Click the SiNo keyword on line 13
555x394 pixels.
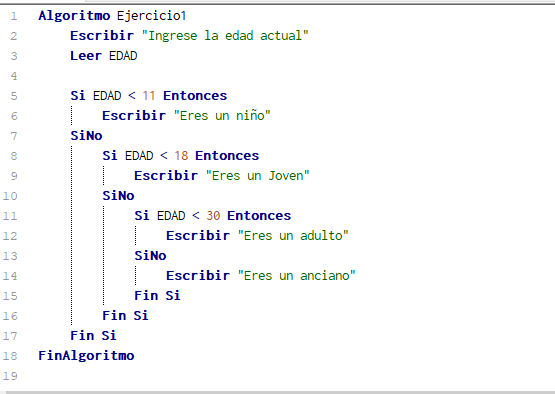coord(150,256)
